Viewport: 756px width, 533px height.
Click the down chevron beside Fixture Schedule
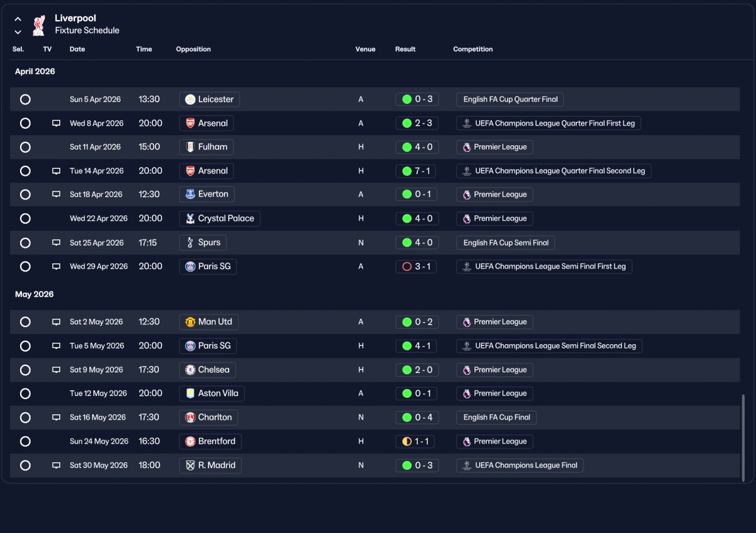click(x=18, y=32)
